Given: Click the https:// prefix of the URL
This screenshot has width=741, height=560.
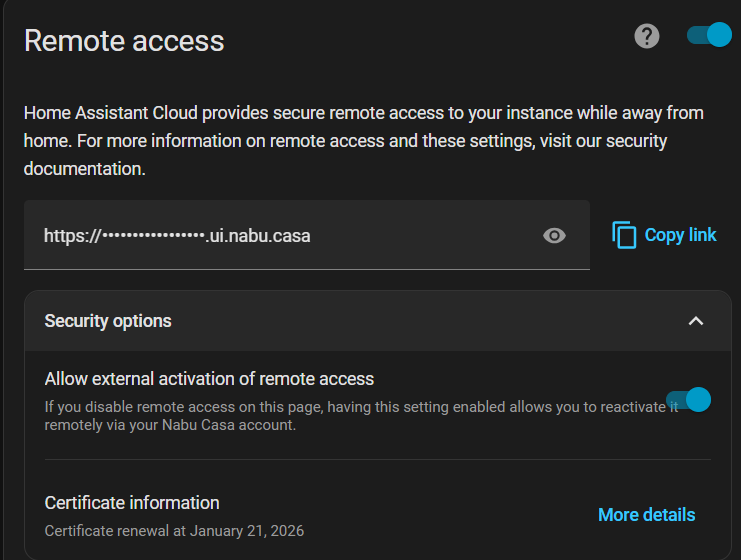Looking at the screenshot, I should 72,236.
